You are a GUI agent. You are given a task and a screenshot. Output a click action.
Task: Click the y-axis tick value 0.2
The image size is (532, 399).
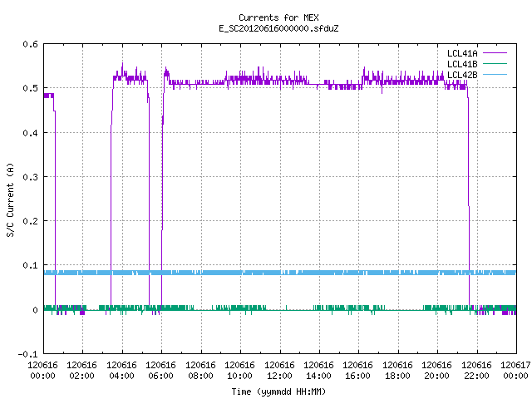click(x=30, y=221)
